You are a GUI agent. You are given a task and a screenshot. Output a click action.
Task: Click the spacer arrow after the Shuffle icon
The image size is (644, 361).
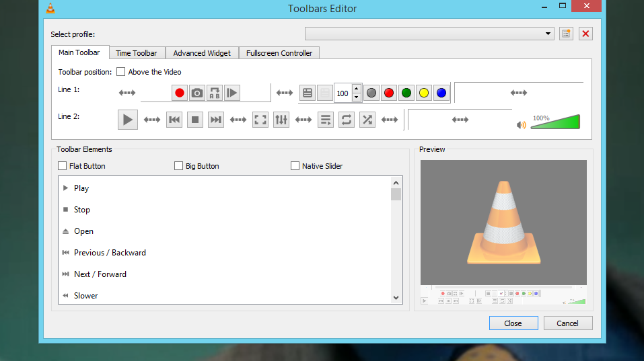(x=390, y=120)
